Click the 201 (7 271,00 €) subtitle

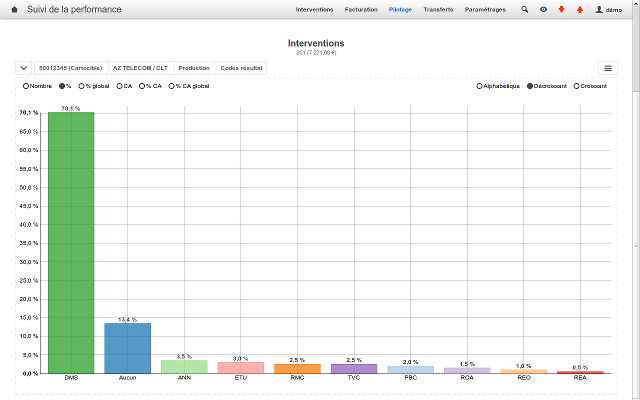316,53
